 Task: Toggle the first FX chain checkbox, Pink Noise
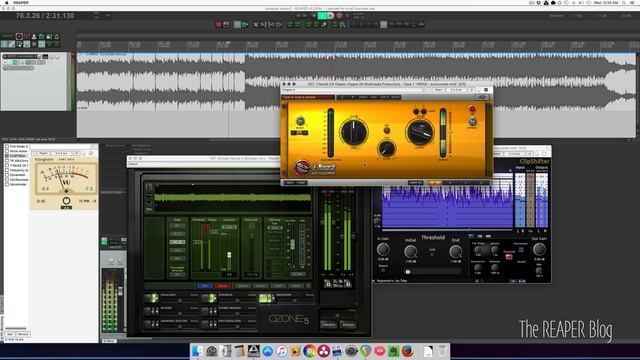(x=7, y=146)
